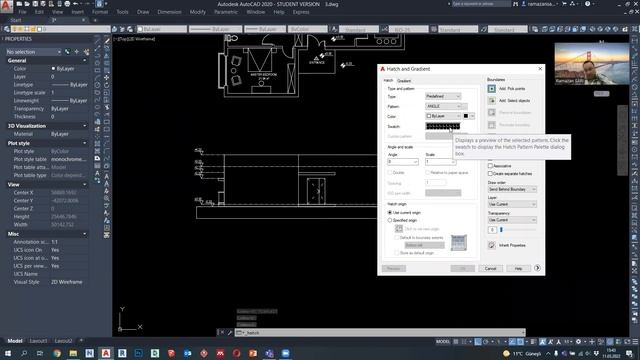The image size is (640, 360).
Task: Toggle Default to boundary extents checkbox
Action: pos(396,237)
